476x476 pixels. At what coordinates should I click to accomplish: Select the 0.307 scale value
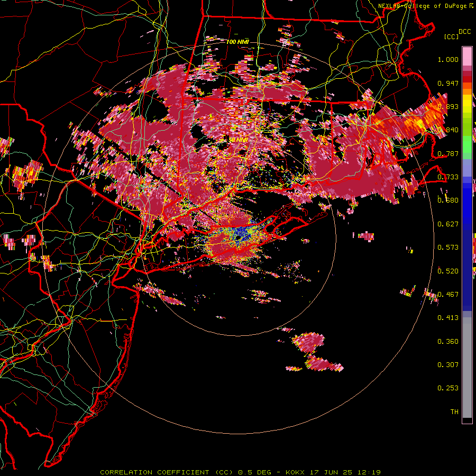click(x=448, y=365)
